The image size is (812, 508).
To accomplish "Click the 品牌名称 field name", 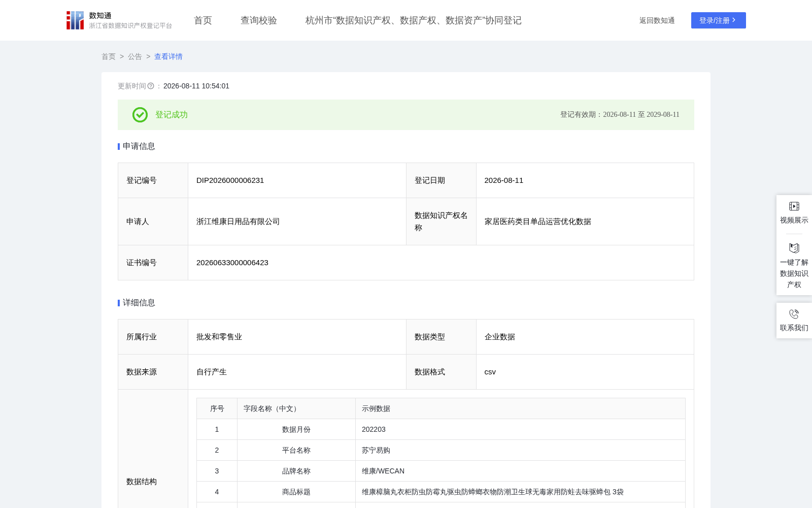I will [296, 471].
